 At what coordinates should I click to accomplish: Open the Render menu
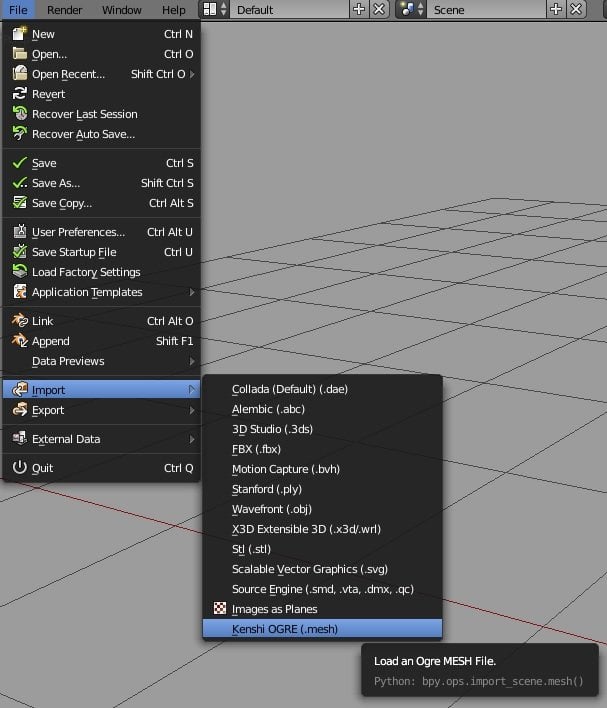(64, 9)
